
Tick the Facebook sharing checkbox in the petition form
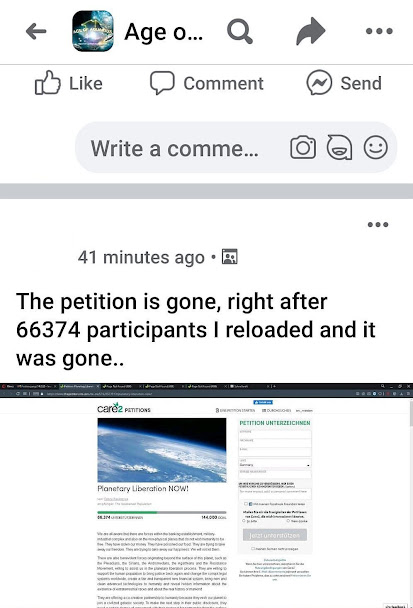pyautogui.click(x=246, y=504)
